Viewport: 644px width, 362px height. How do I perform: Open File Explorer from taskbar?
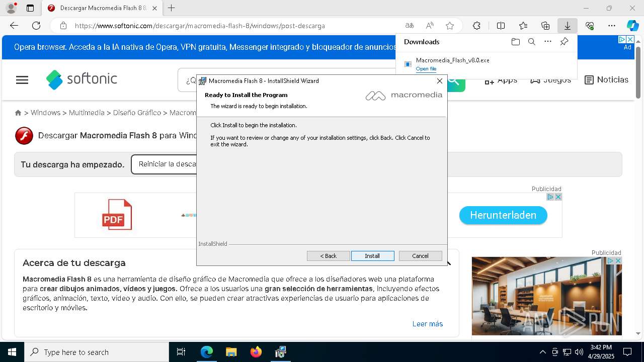pyautogui.click(x=231, y=352)
